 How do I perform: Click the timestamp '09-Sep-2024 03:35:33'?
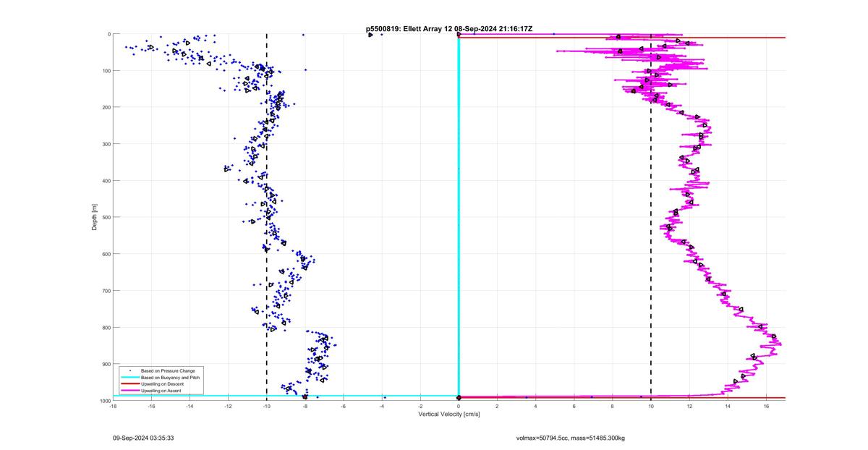[x=142, y=438]
